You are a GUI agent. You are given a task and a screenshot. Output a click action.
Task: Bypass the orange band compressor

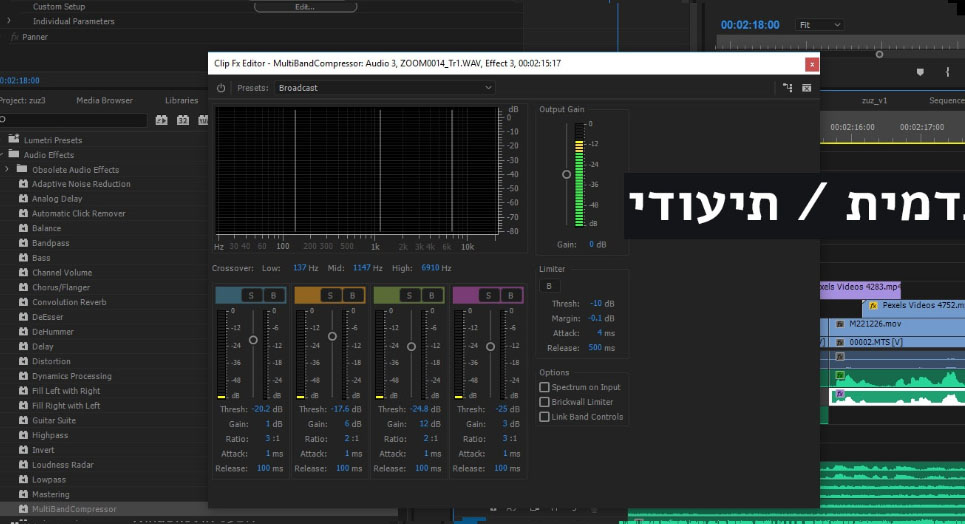[352, 295]
